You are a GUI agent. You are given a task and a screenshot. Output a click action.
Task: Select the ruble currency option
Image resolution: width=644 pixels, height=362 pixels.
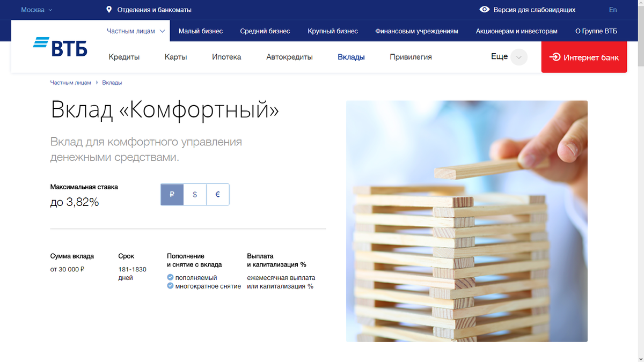172,195
